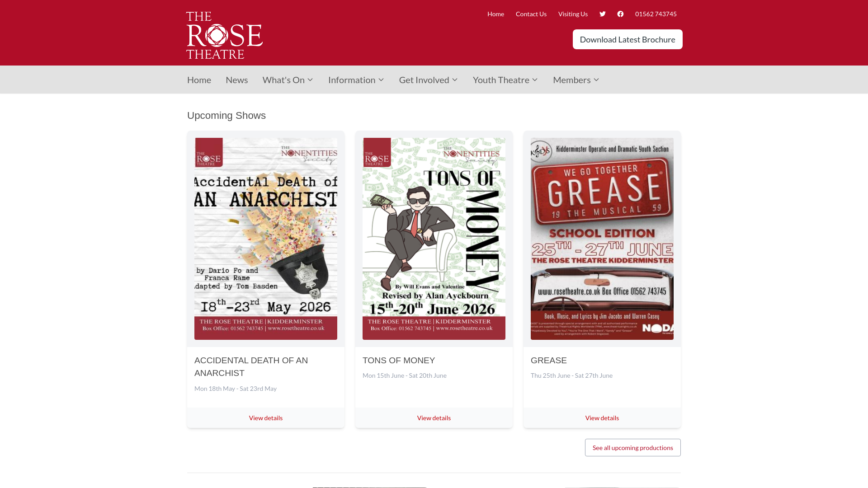Viewport: 868px width, 488px height.
Task: Expand the Youth Theatre dropdown menu
Action: coord(505,80)
